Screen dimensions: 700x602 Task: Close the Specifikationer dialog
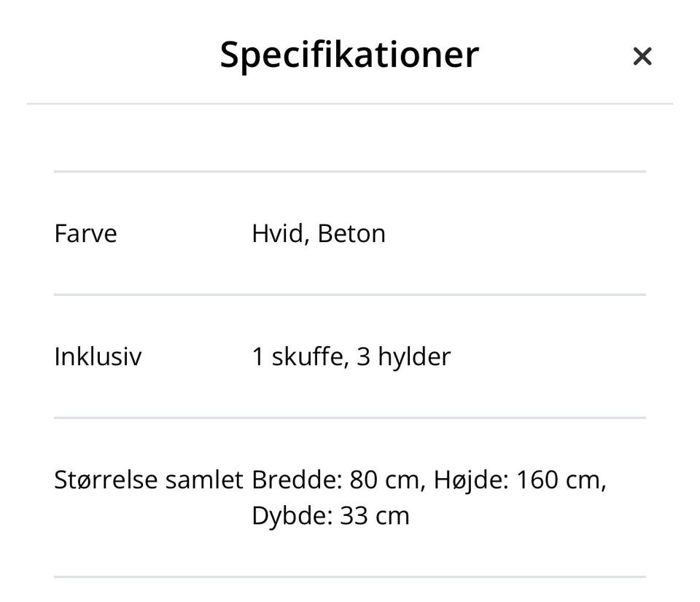point(642,56)
